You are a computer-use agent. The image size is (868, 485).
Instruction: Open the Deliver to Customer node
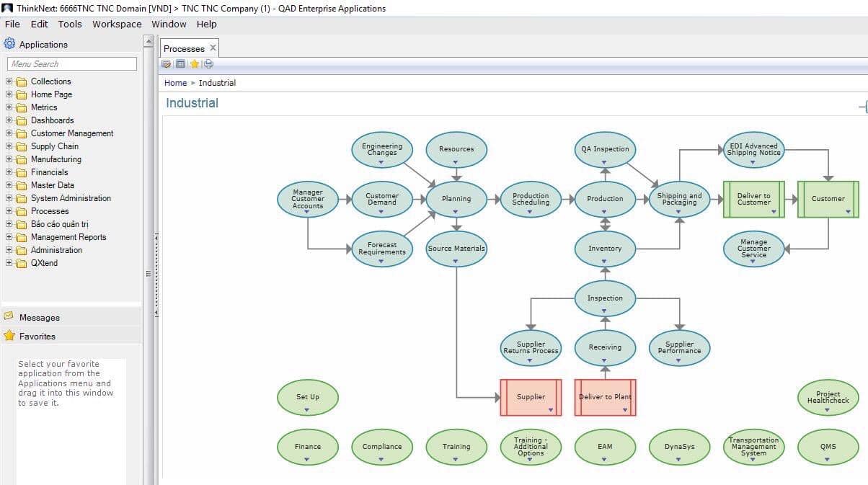pyautogui.click(x=753, y=199)
